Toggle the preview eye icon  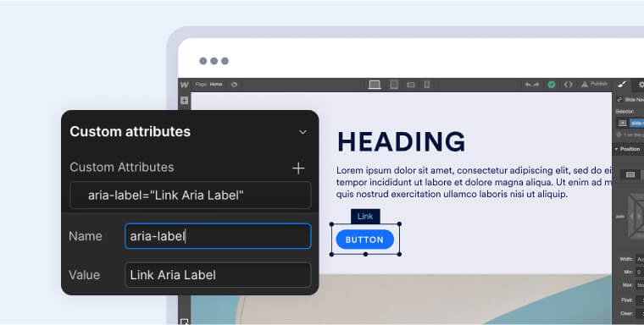click(234, 85)
